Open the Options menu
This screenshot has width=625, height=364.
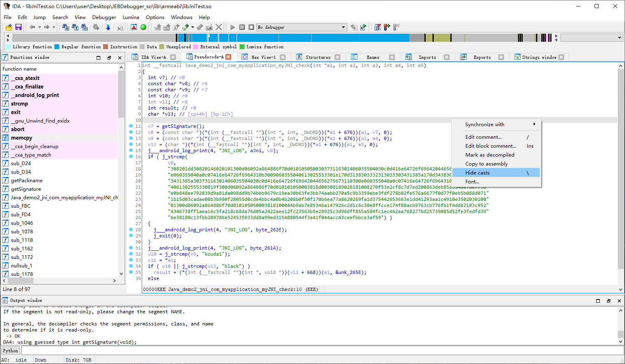[x=155, y=17]
